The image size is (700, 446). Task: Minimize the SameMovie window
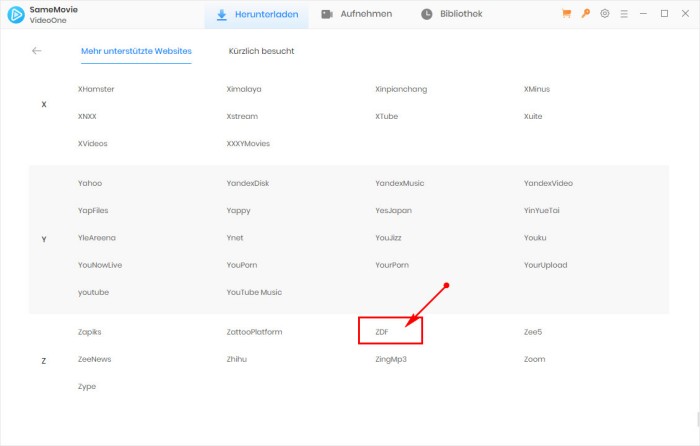[643, 14]
